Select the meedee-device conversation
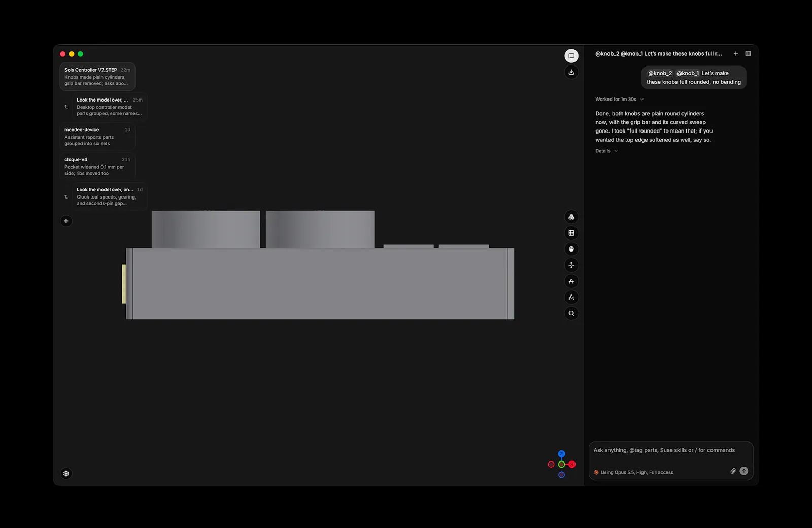 (x=97, y=137)
